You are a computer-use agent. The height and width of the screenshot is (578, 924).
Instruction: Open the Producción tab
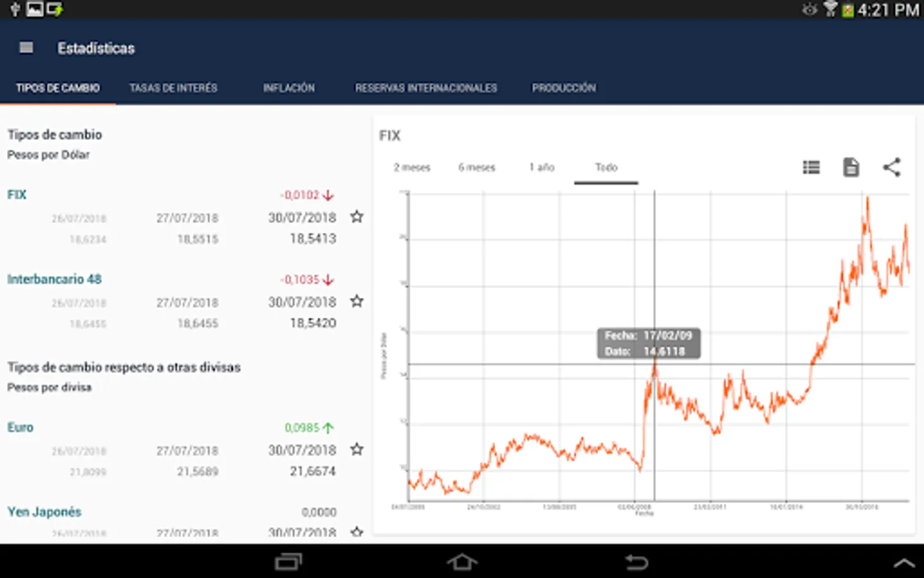(563, 88)
